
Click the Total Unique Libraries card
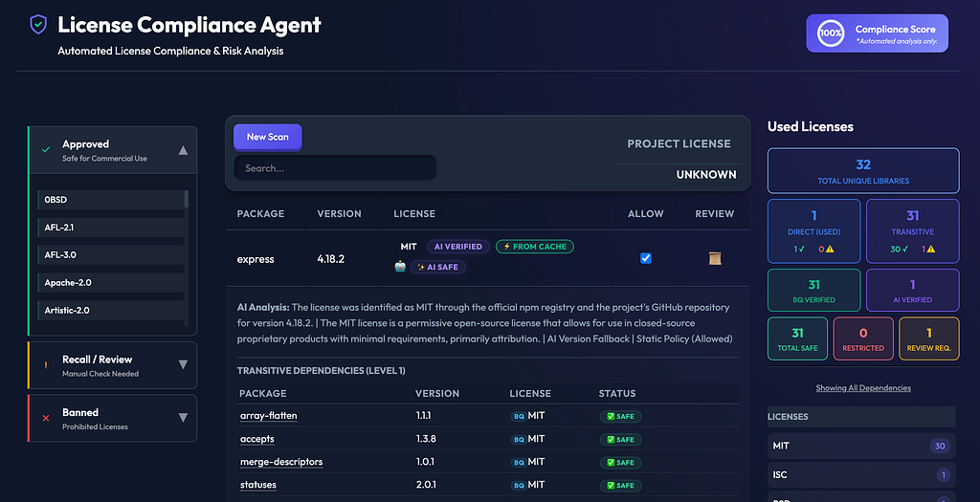[x=862, y=170]
